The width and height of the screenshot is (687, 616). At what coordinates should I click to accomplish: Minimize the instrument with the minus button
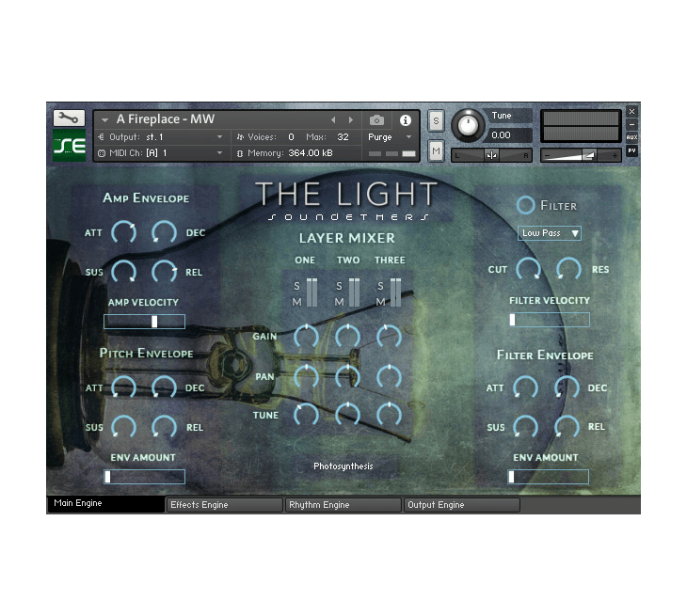631,124
